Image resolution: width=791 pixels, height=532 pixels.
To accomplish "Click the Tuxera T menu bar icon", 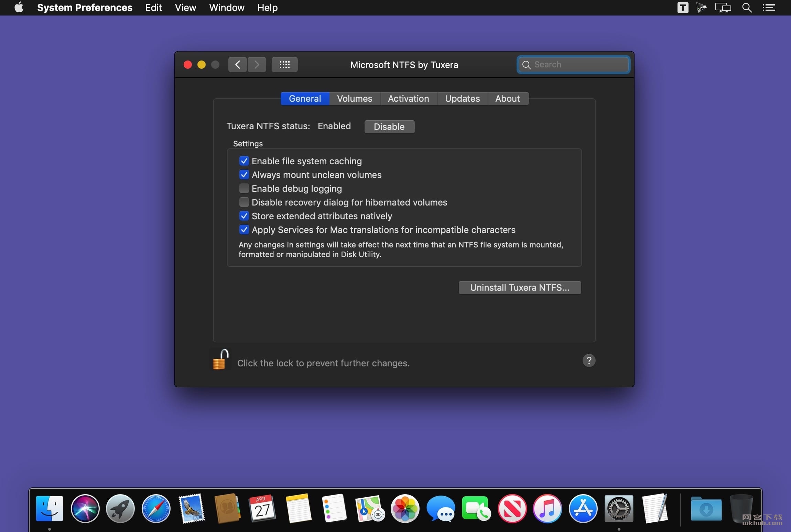I will 683,8.
